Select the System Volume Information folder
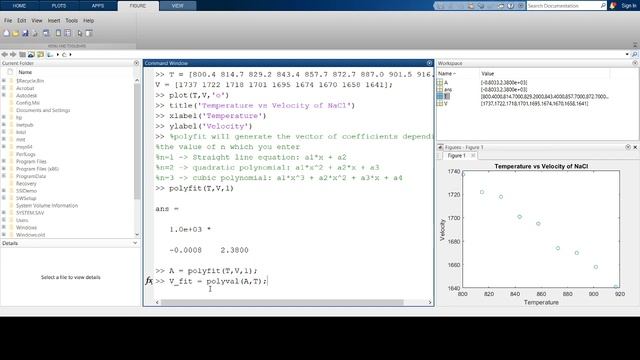This screenshot has width=640, height=360. coord(47,206)
